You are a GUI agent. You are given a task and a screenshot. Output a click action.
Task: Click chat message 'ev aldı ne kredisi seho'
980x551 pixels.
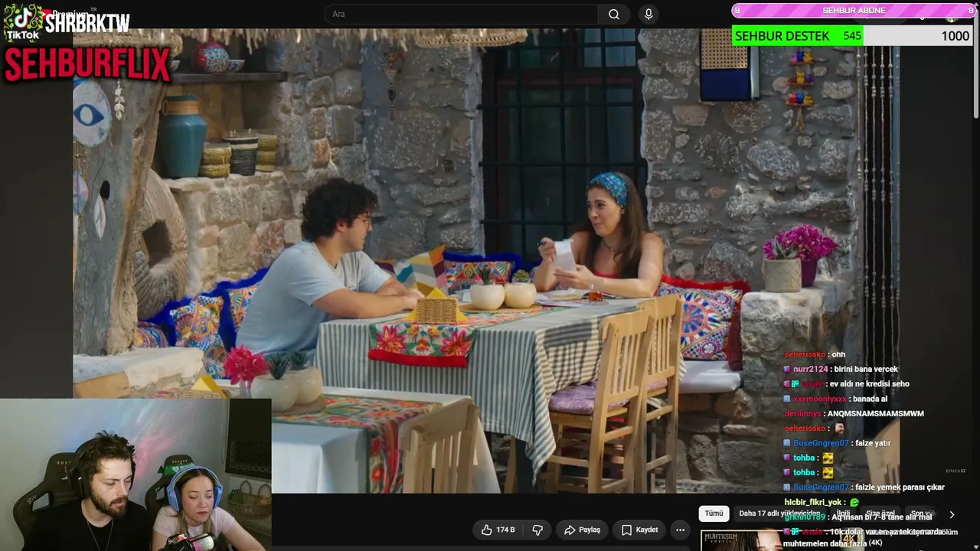click(870, 383)
